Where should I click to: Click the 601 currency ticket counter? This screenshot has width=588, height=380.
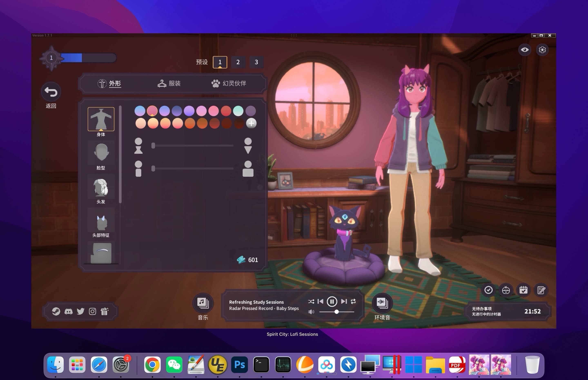click(247, 260)
